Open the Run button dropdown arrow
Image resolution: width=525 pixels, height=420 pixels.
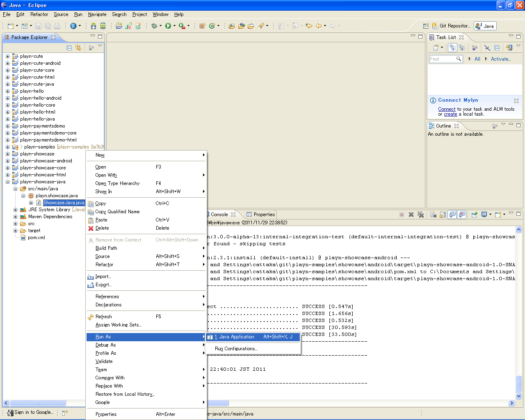pyautogui.click(x=174, y=26)
